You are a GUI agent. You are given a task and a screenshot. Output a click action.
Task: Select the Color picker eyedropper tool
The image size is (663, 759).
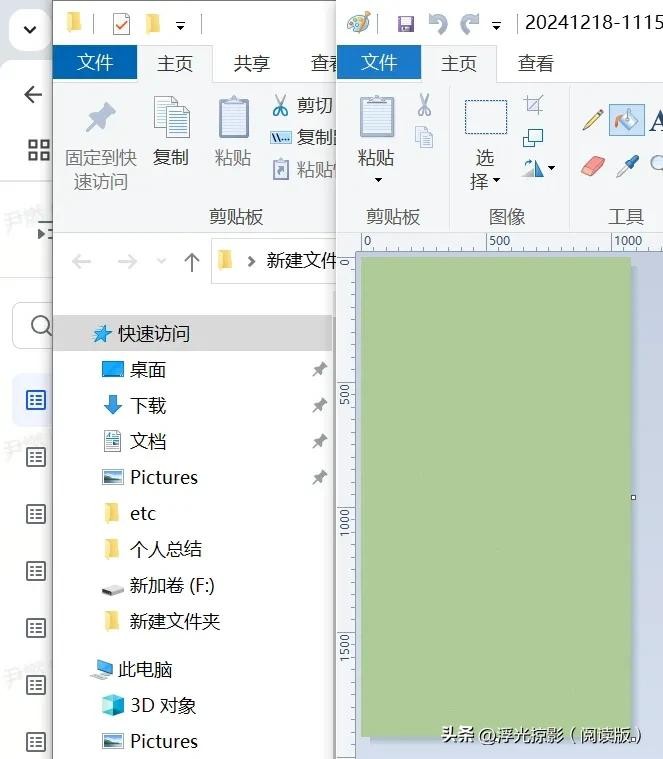[627, 165]
